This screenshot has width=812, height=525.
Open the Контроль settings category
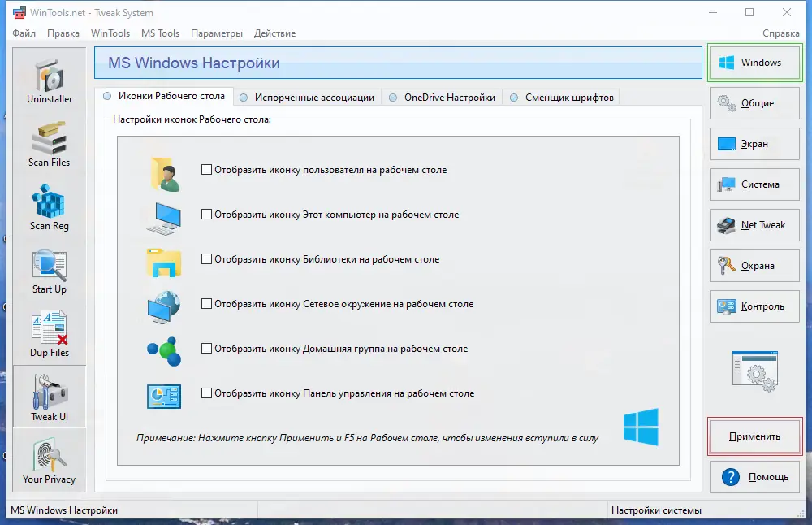coord(754,306)
